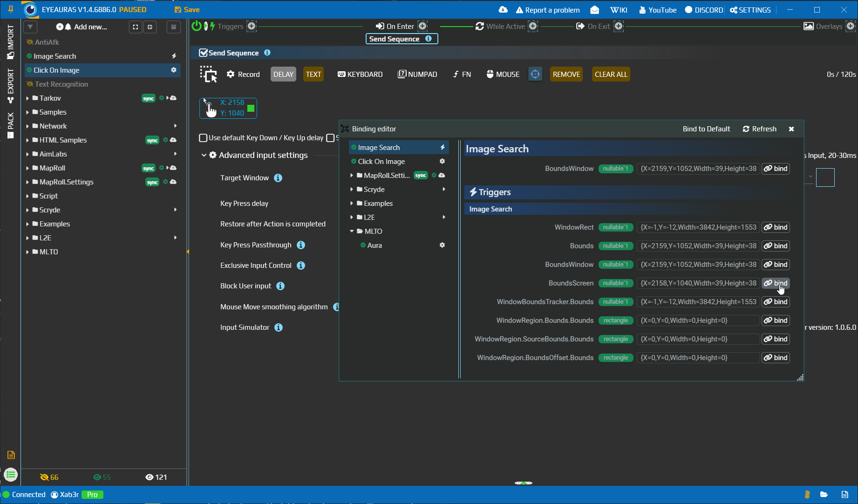The height and width of the screenshot is (504, 858).
Task: Collapse the Advanced input settings section
Action: tap(204, 155)
